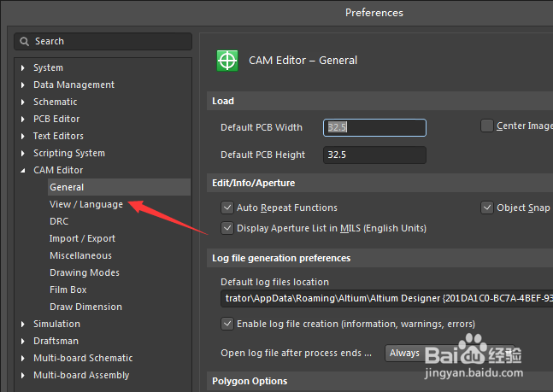Expand the Multi-board Assembly node arrow

23,375
